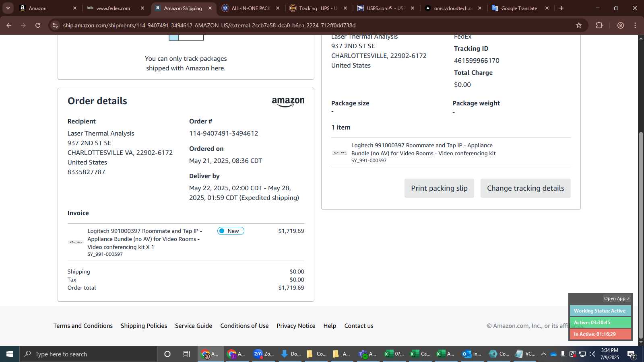Open site information icon in address bar

(x=56, y=25)
